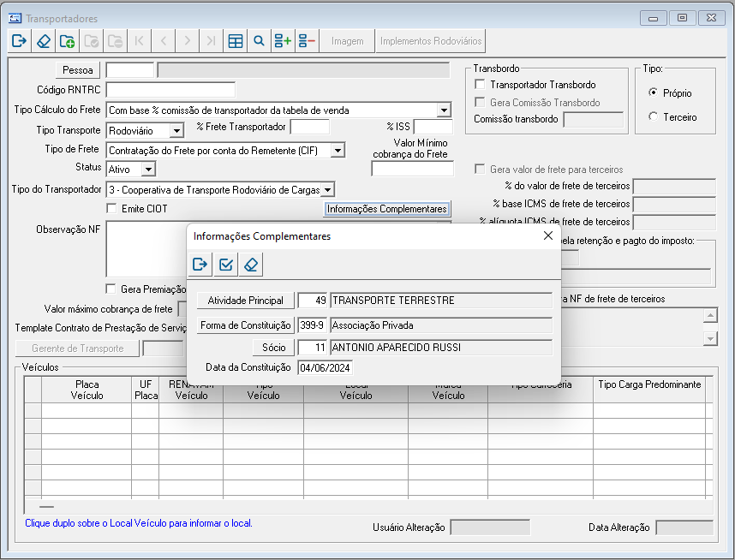Go to previous record arrow
The width and height of the screenshot is (735, 560).
[x=163, y=41]
